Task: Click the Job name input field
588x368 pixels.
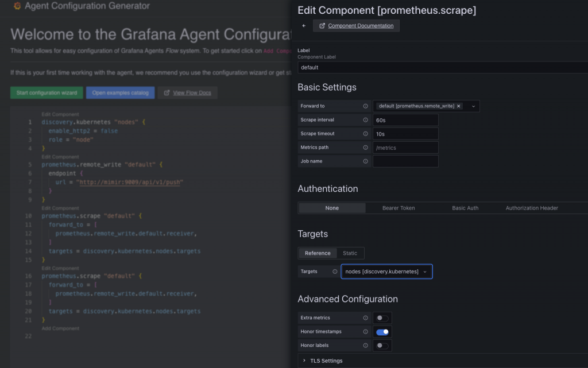Action: 405,161
